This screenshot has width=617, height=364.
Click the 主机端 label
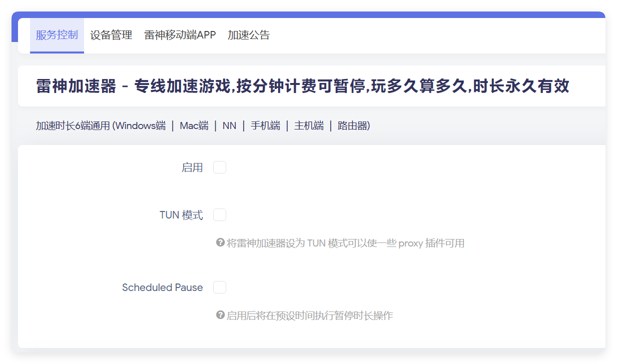point(309,126)
